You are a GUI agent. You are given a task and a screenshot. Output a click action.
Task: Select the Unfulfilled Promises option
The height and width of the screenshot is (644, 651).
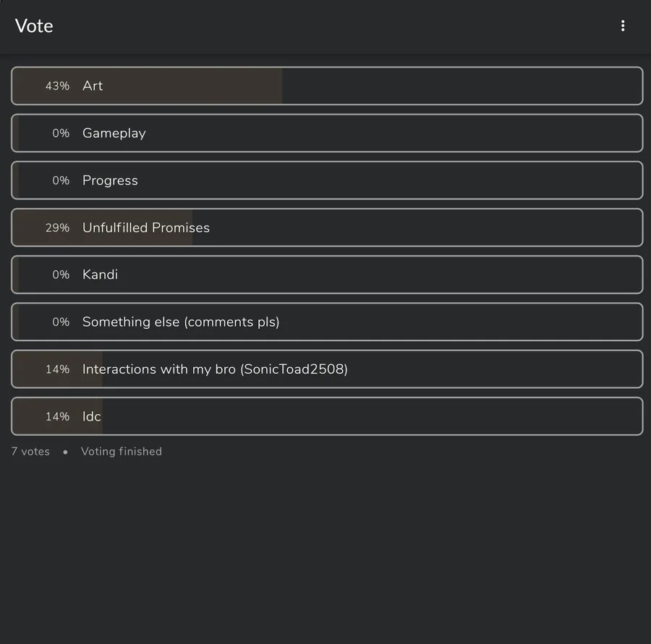327,228
